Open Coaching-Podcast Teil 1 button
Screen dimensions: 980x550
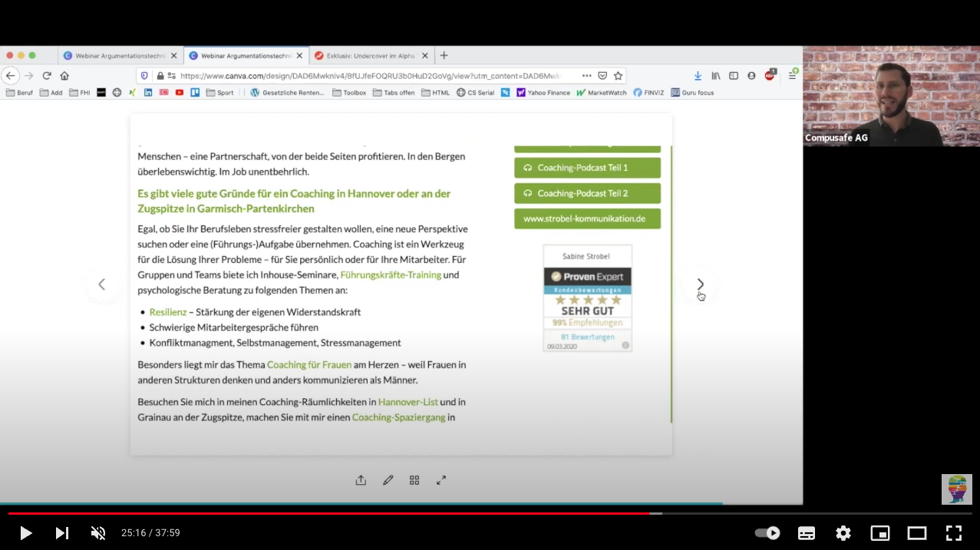pyautogui.click(x=587, y=167)
